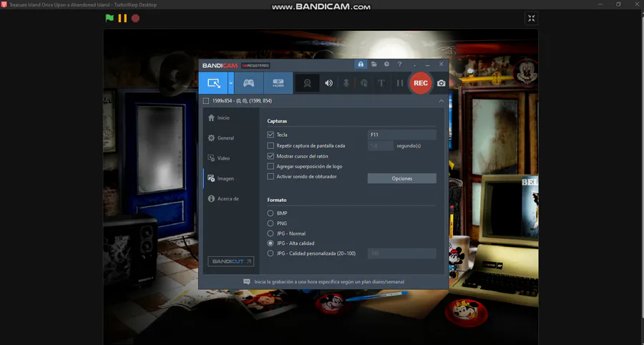The width and height of the screenshot is (644, 345).
Task: Switch to game recording mode gamepad icon
Action: tap(248, 83)
